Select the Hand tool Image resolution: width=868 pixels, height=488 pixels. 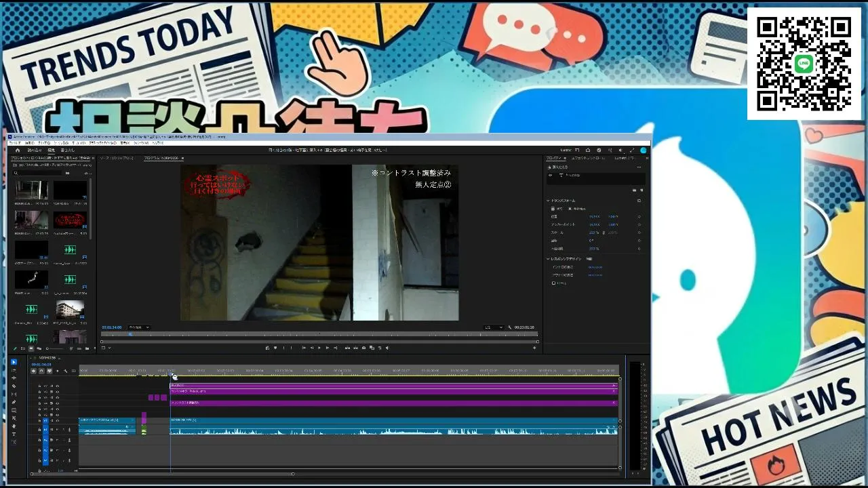point(14,426)
